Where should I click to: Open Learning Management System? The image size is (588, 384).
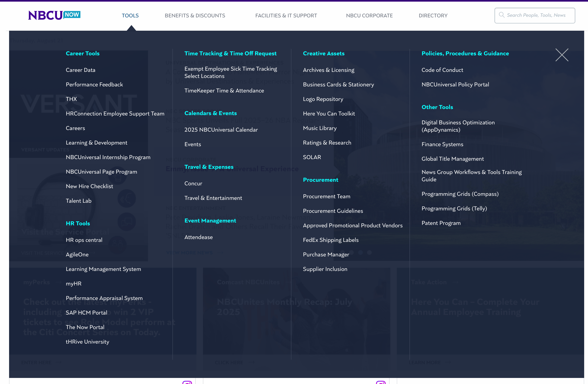(104, 269)
